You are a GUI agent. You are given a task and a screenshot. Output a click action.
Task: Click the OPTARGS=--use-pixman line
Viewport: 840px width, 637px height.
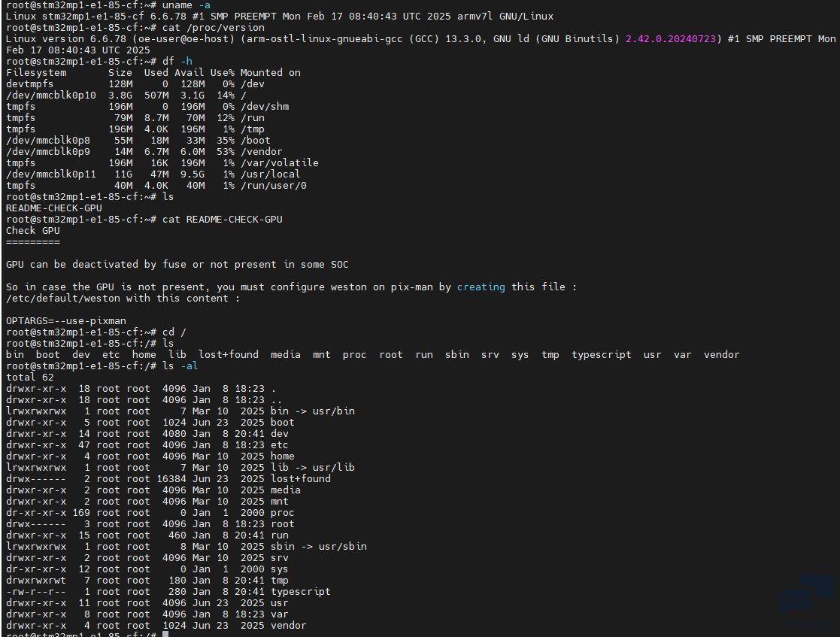tap(66, 320)
